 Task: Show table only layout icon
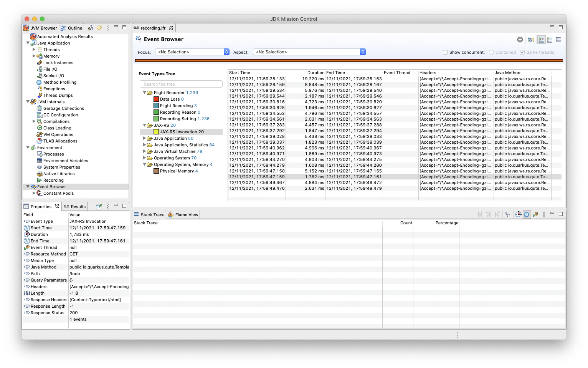tap(559, 40)
